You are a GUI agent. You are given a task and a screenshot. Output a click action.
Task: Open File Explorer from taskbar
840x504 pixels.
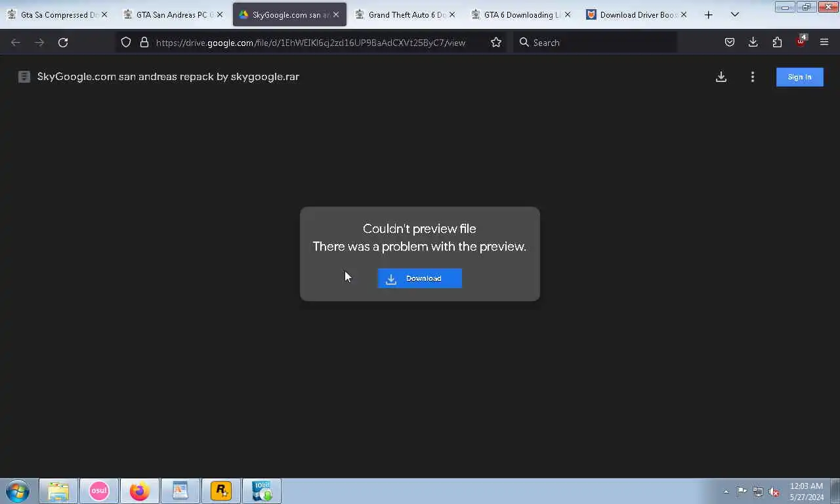[58, 491]
